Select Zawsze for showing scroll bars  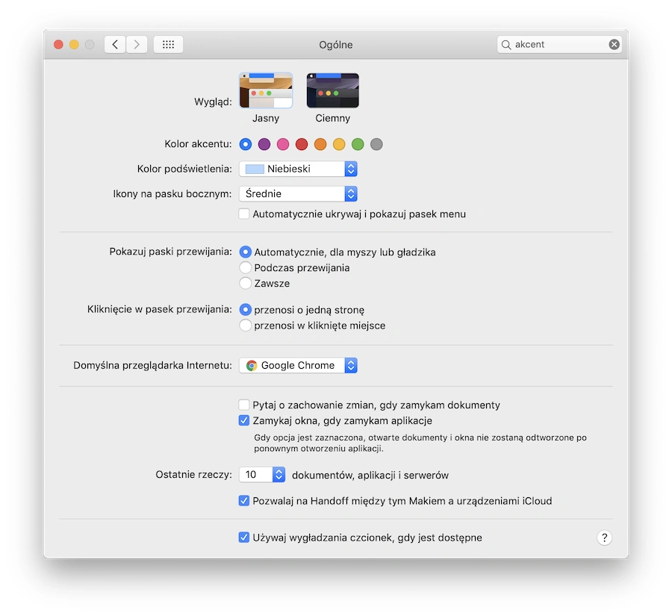click(245, 283)
